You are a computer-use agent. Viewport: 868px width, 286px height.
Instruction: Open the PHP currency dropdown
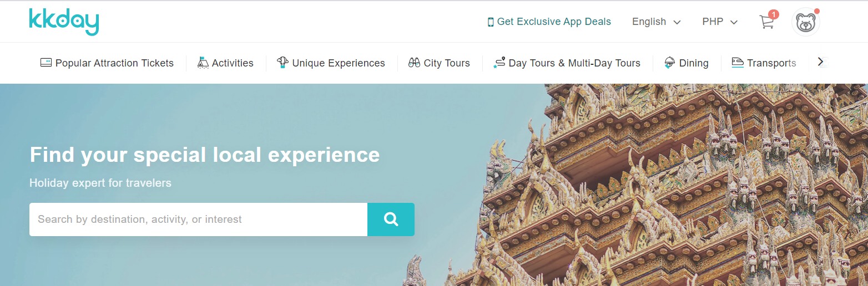(x=720, y=22)
